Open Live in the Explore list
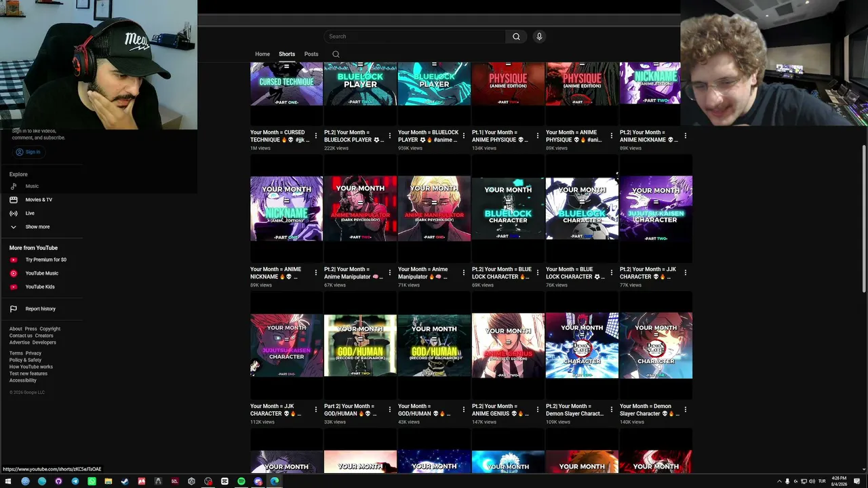 tap(30, 213)
